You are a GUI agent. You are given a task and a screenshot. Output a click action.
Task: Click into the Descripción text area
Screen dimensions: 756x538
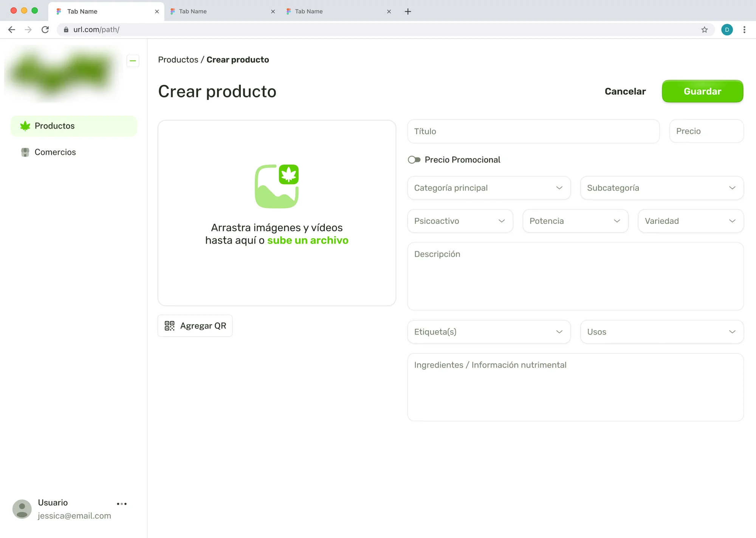(x=575, y=276)
